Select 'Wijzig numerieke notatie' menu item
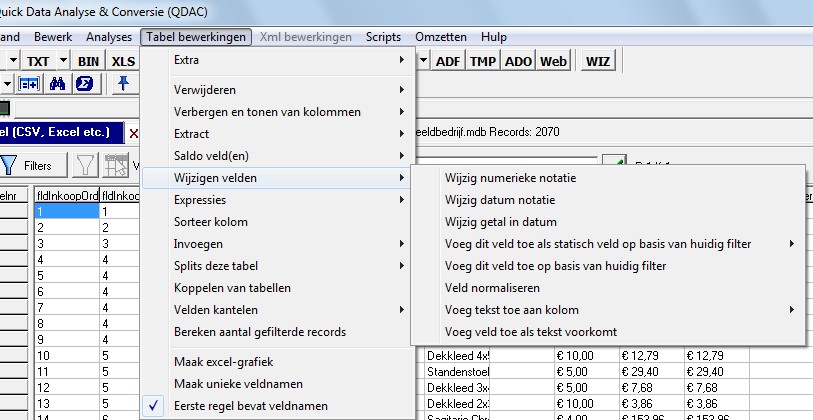 click(x=510, y=177)
